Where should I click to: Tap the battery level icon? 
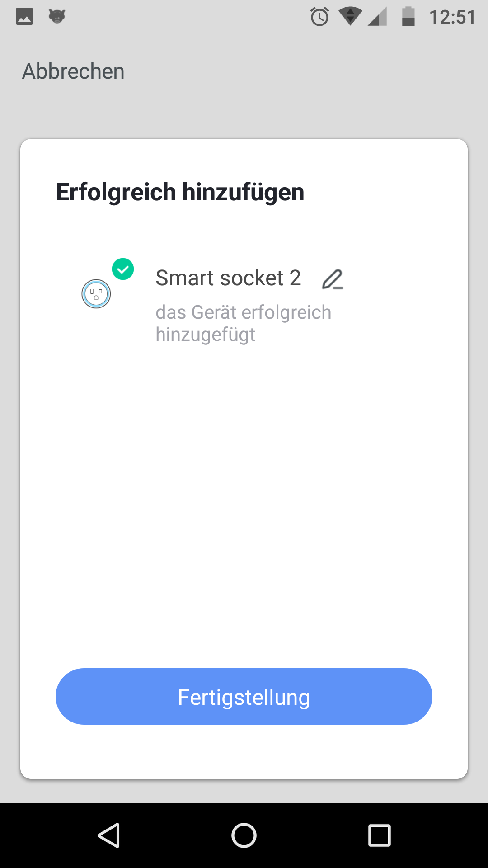tap(408, 17)
